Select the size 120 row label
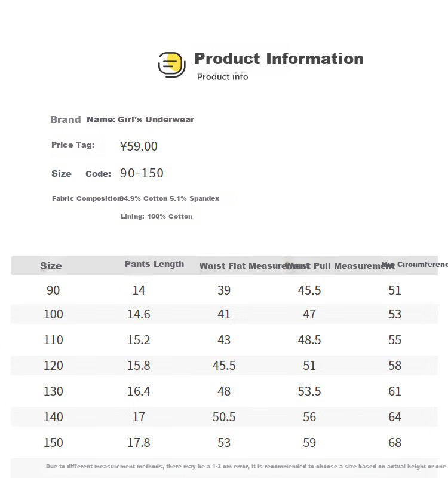Screen dimensions: 448x478 [53, 365]
